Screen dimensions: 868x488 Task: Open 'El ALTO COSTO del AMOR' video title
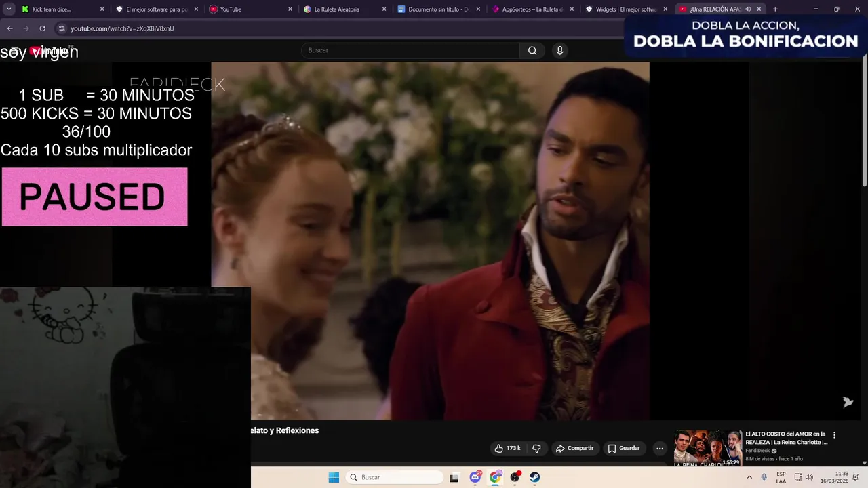(x=787, y=438)
